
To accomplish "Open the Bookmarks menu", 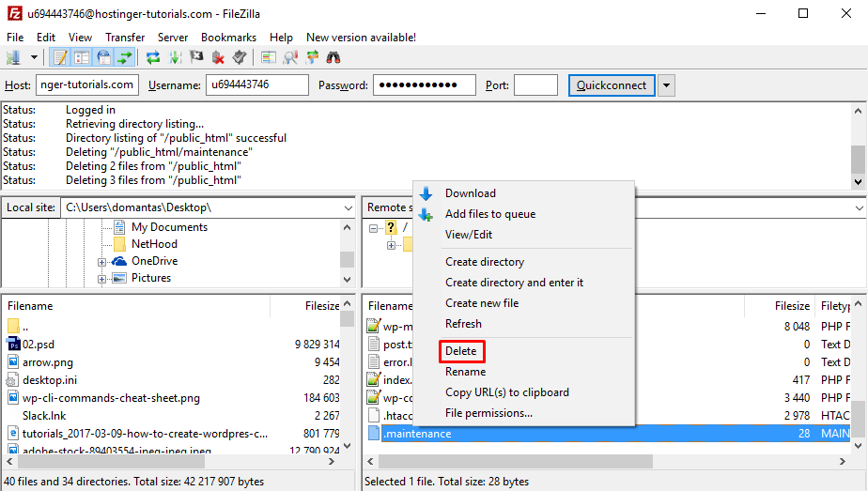I will tap(228, 37).
